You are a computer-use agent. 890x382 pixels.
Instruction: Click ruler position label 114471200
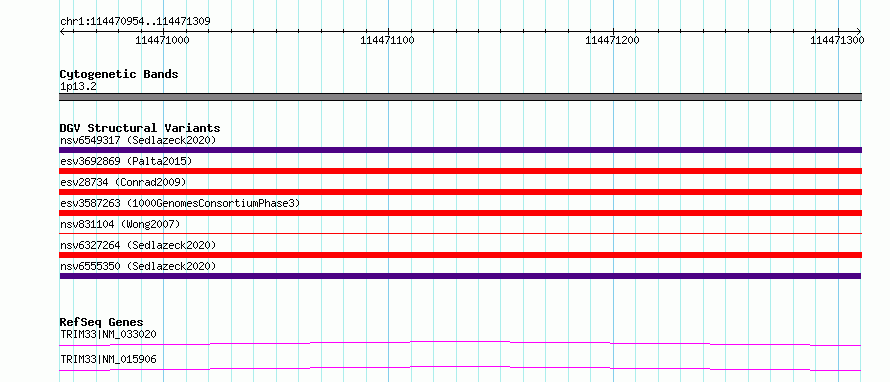pos(612,40)
